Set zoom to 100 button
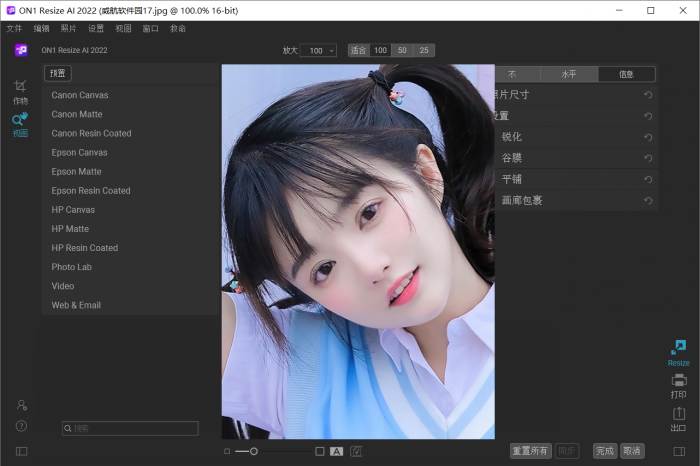 (x=380, y=50)
